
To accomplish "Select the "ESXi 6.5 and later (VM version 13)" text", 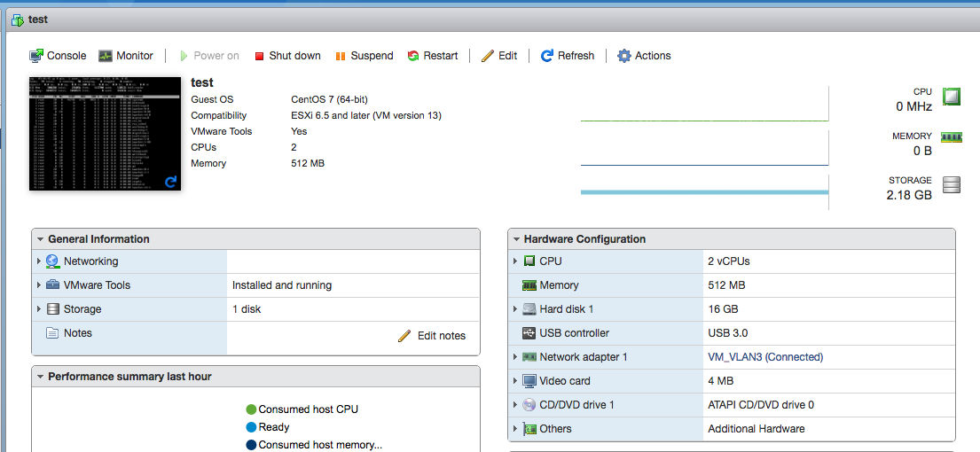I will tap(366, 115).
